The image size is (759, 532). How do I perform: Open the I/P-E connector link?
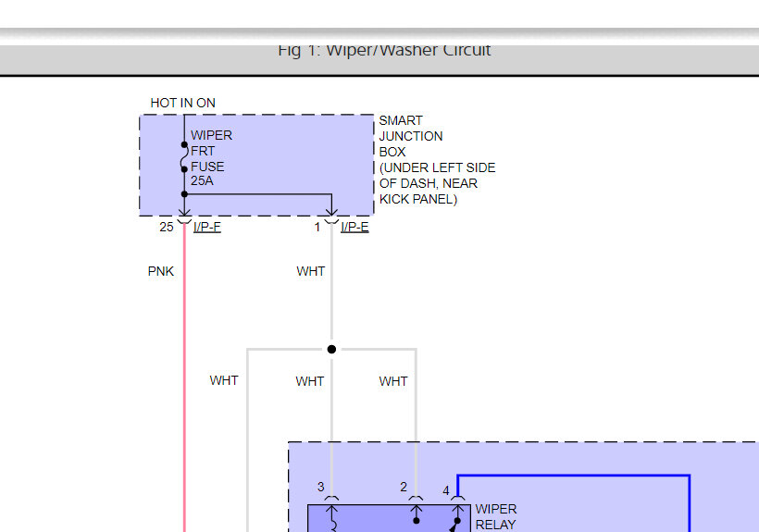(355, 227)
